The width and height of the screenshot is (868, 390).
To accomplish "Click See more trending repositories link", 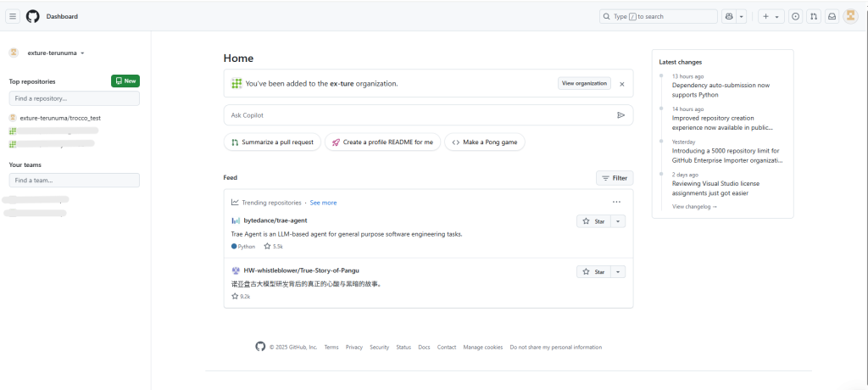I will coord(323,203).
